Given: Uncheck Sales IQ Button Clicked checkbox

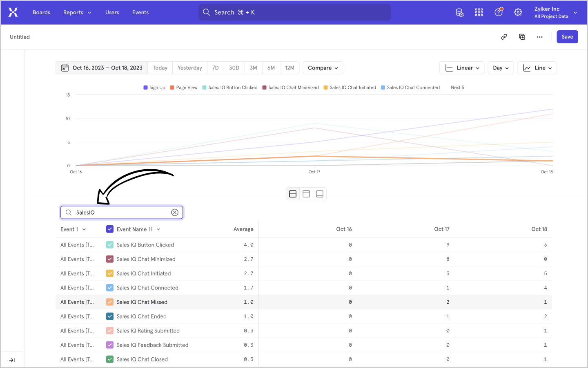Looking at the screenshot, I should coord(110,245).
